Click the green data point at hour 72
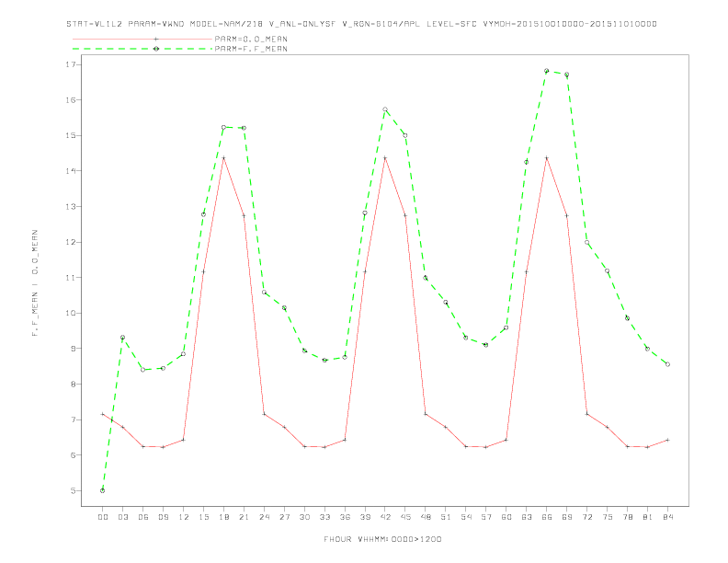The width and height of the screenshot is (728, 563). (586, 242)
